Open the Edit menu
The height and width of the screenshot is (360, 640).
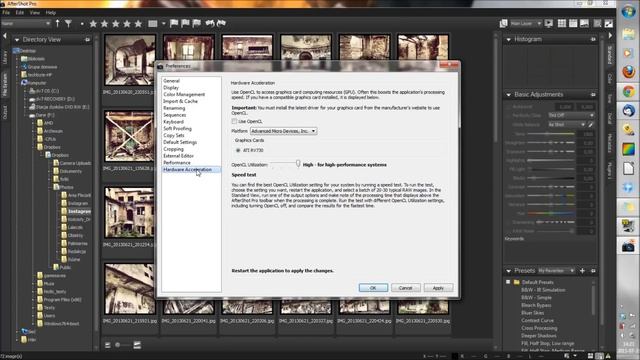[x=20, y=13]
